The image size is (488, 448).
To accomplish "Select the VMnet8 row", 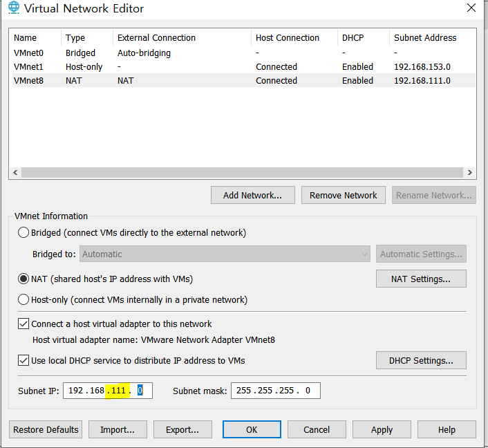I will pos(244,80).
